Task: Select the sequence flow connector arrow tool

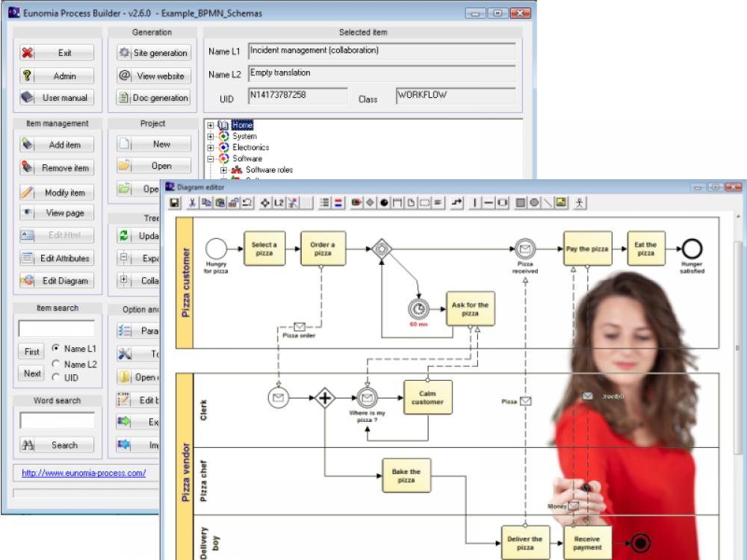Action: (x=457, y=202)
